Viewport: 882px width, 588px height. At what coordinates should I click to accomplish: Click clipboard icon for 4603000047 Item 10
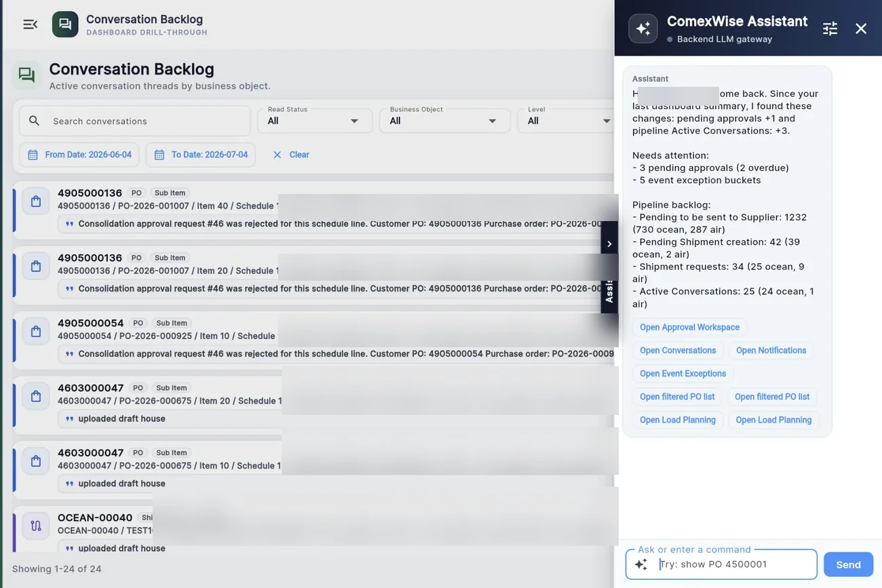pyautogui.click(x=36, y=461)
